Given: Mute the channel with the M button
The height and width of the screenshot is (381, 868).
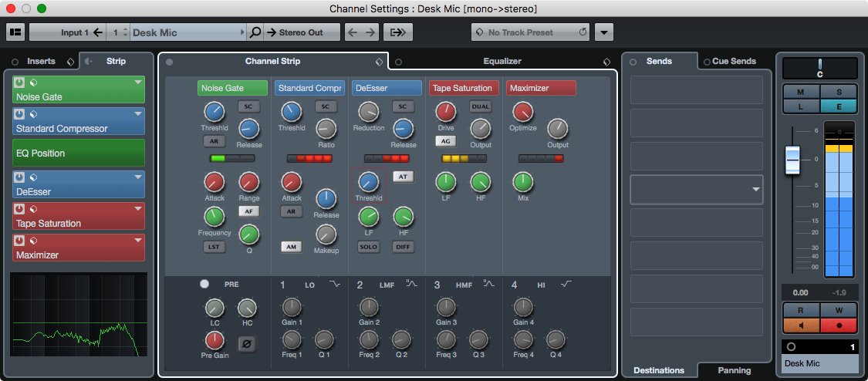Looking at the screenshot, I should 802,92.
